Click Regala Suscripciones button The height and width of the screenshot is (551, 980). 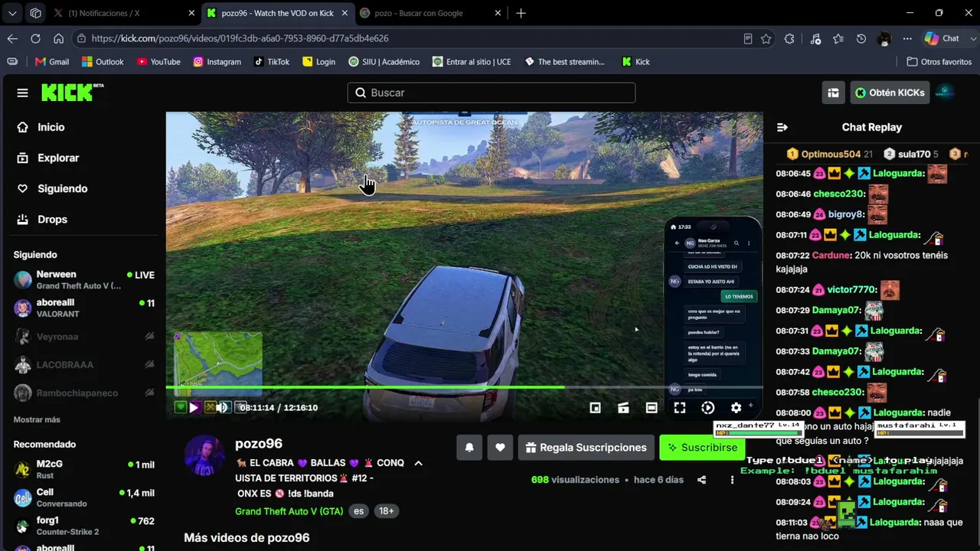click(x=586, y=448)
